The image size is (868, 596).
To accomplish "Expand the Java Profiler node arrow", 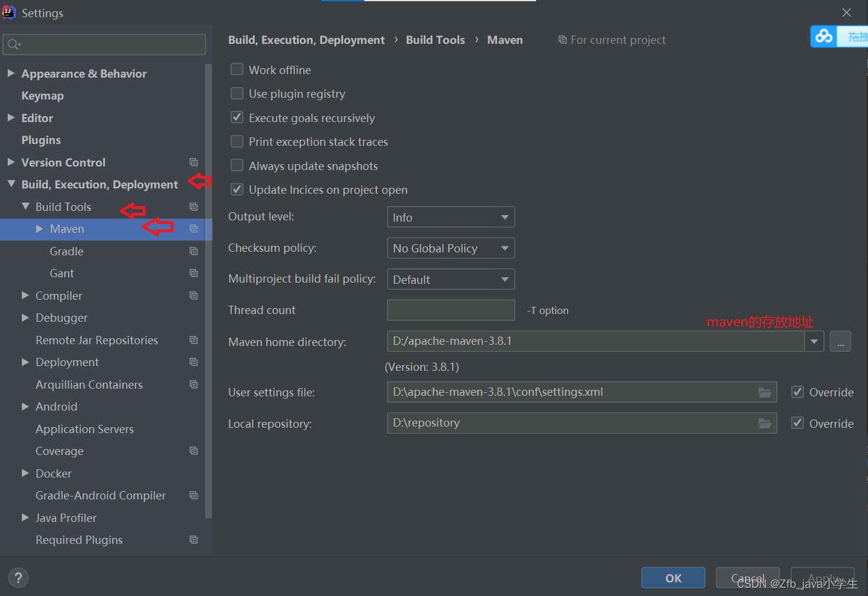I will (x=25, y=517).
